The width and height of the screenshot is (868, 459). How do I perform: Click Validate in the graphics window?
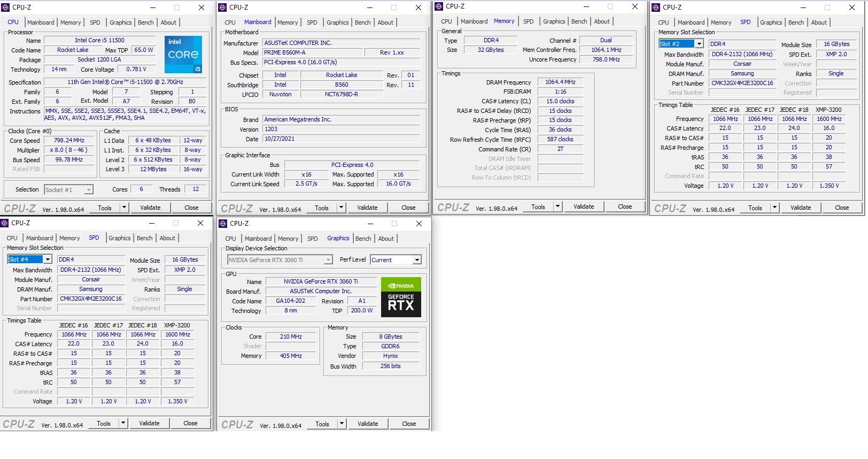click(x=368, y=424)
